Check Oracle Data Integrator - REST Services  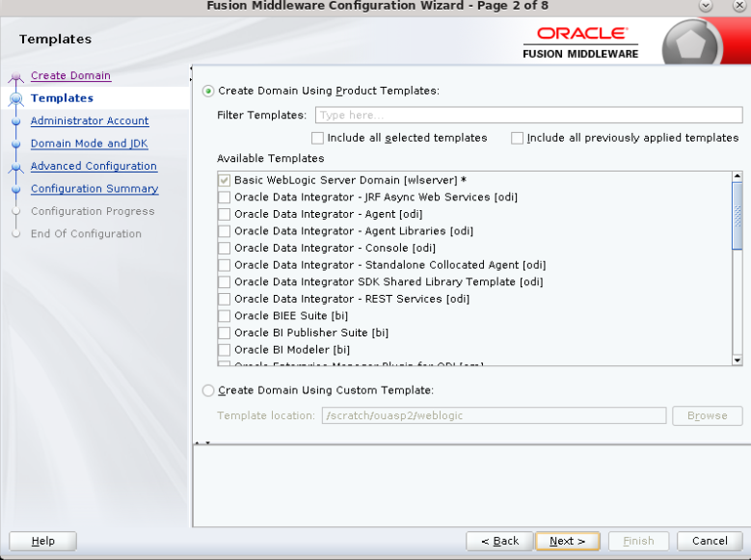(x=224, y=299)
